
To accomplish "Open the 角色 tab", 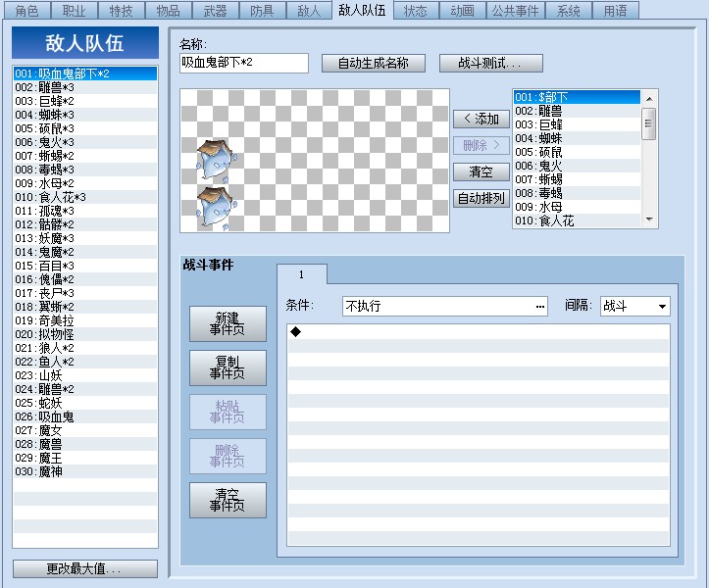I will (27, 11).
